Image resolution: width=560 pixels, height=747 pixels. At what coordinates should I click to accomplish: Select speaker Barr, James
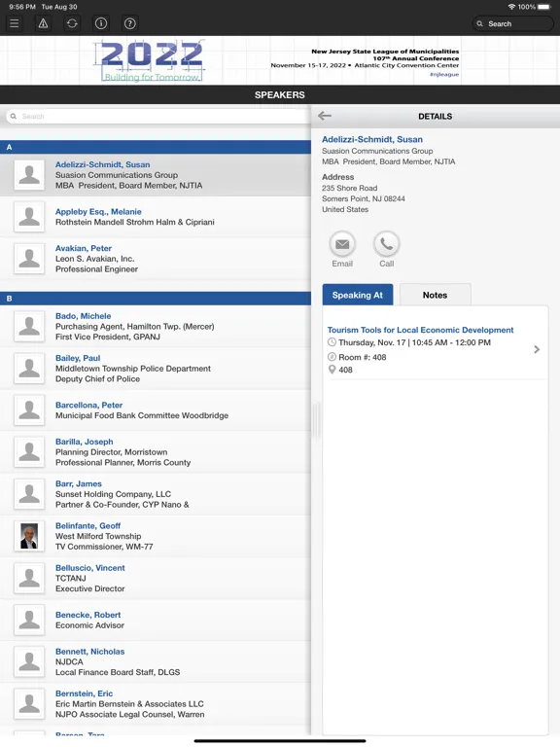tap(156, 494)
